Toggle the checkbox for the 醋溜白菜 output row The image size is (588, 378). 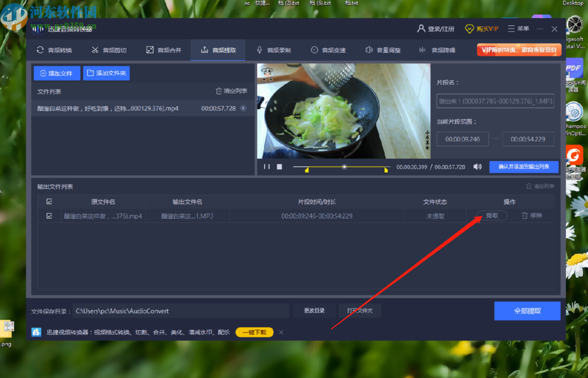tap(49, 216)
